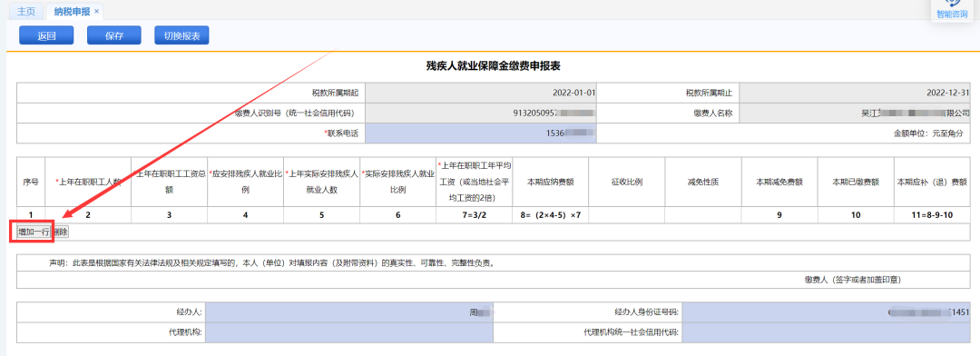Click the formula cell 11=8-9-10
Screen dimensions: 980x356
[933, 215]
